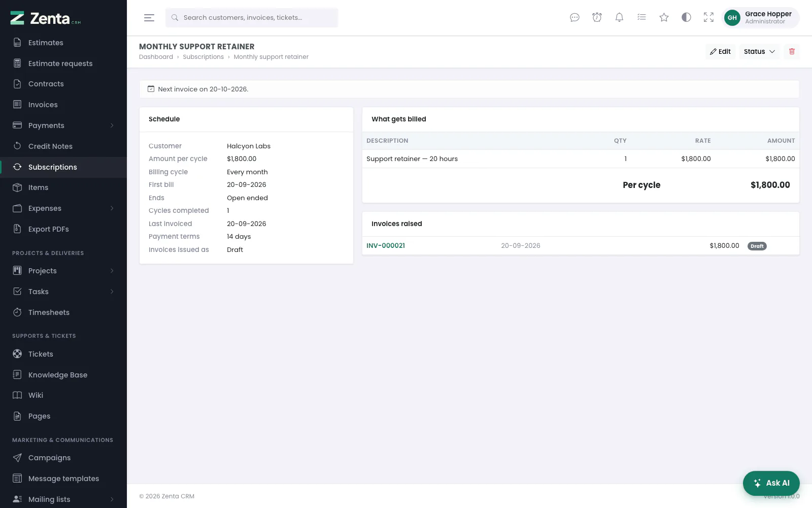
Task: Open Estimate requests in the sidebar
Action: point(63,63)
